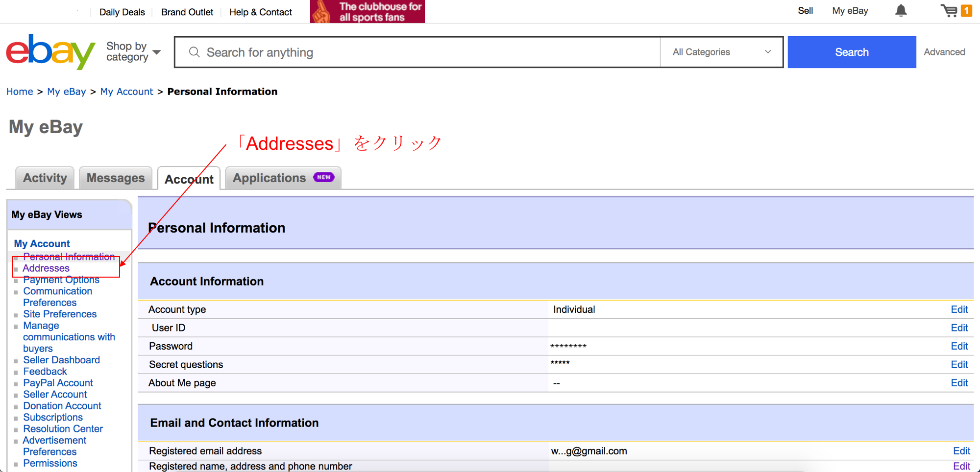Viewport: 980px width, 472px height.
Task: Go to My eBay breadcrumb
Action: pyautogui.click(x=67, y=92)
